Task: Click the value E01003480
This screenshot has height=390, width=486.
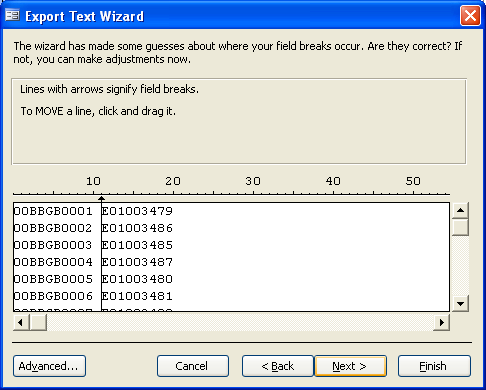Action: coord(137,279)
